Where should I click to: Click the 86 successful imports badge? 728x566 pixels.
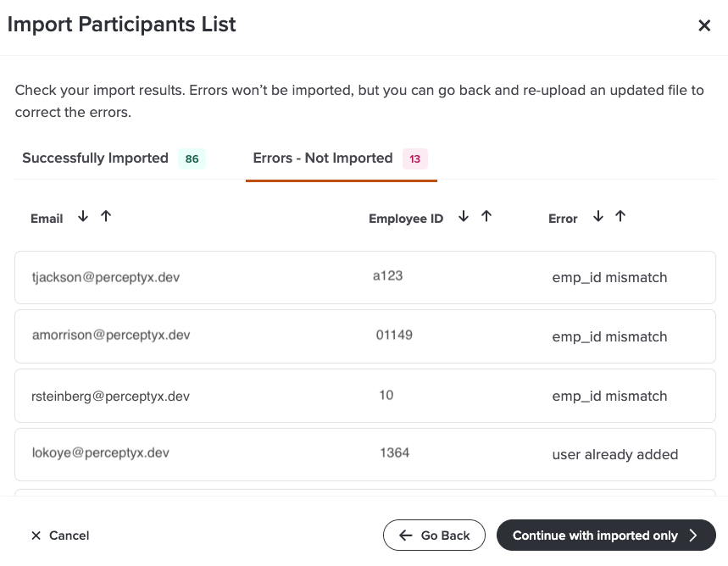point(192,158)
